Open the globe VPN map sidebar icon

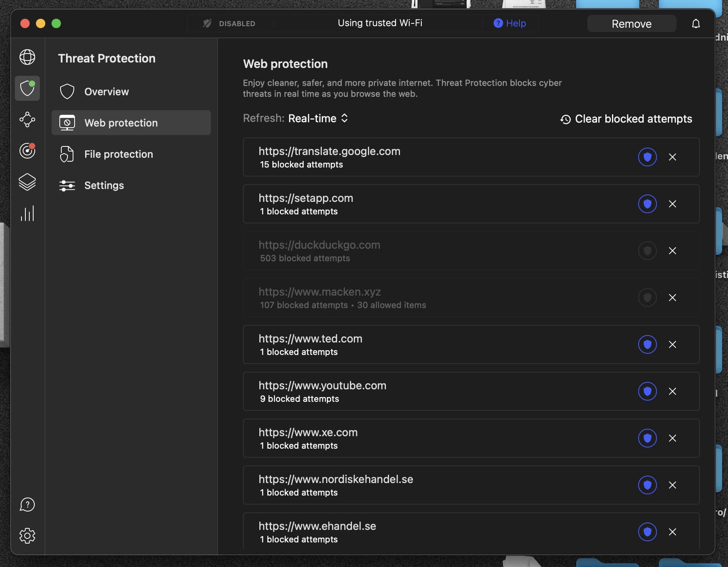click(27, 57)
